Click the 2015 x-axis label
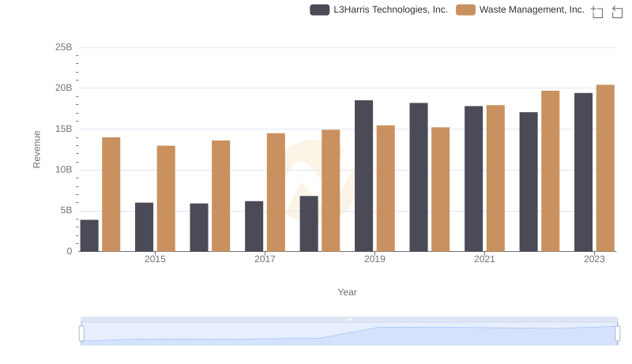 click(155, 259)
